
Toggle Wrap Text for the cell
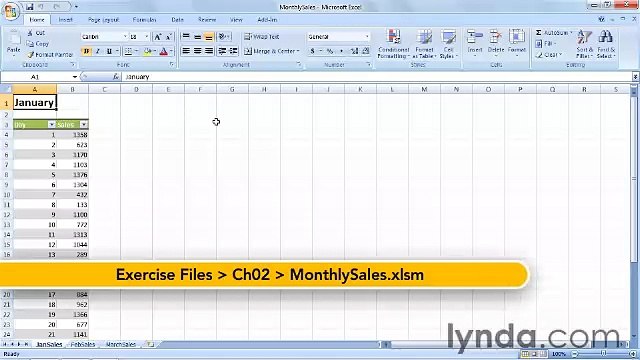point(262,37)
